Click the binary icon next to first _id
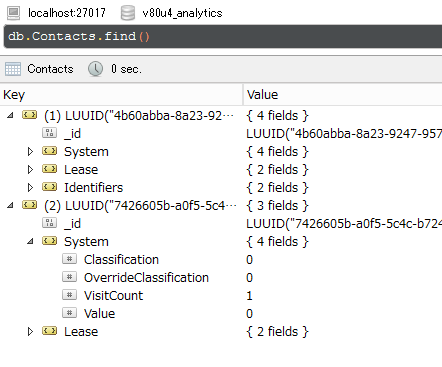 tap(50, 133)
